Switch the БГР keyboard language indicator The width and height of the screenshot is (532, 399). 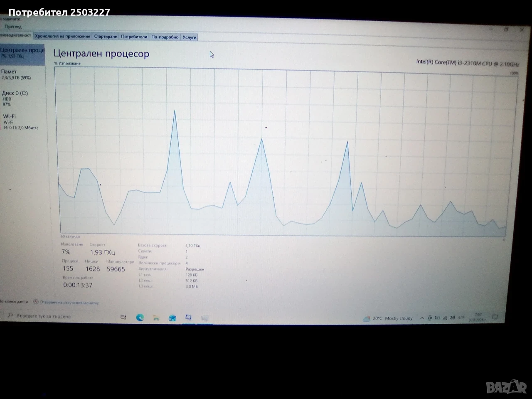tap(461, 318)
